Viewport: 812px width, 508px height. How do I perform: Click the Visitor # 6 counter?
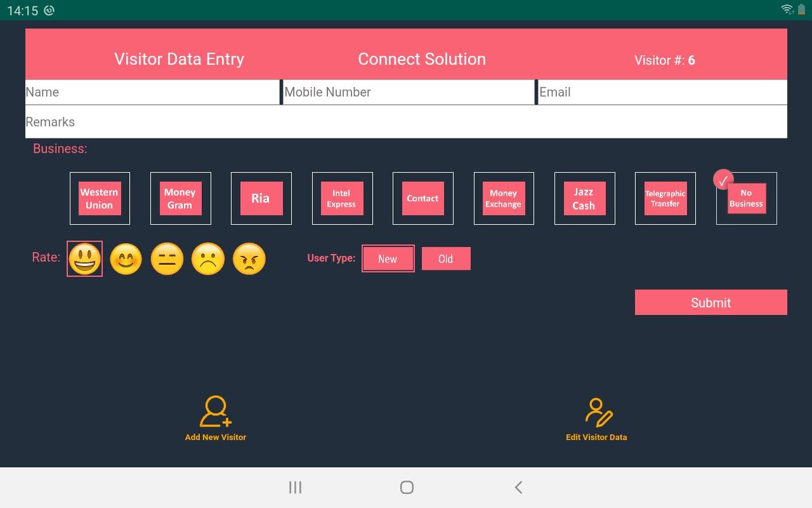tap(665, 60)
